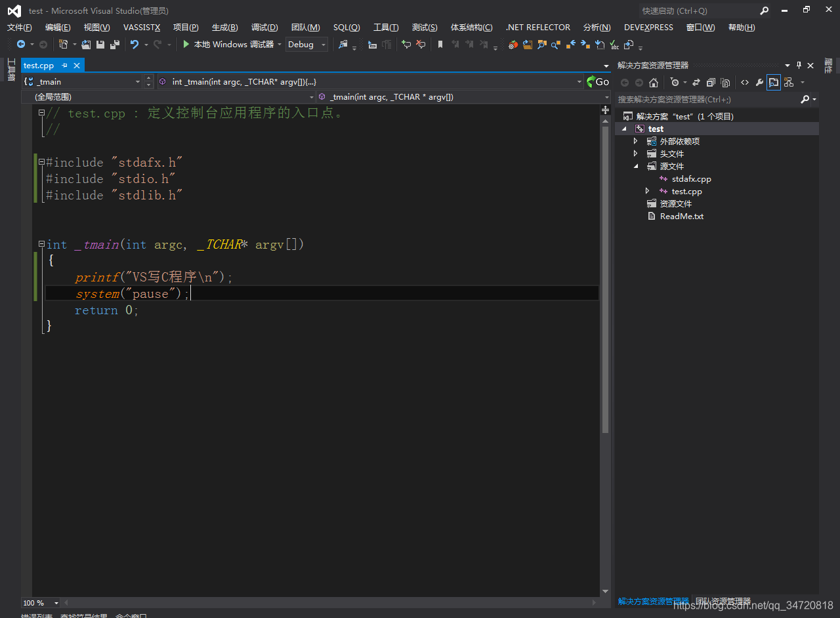Screen dimensions: 840x618
Task: Click the Class Diagram view icon
Action: coord(788,83)
